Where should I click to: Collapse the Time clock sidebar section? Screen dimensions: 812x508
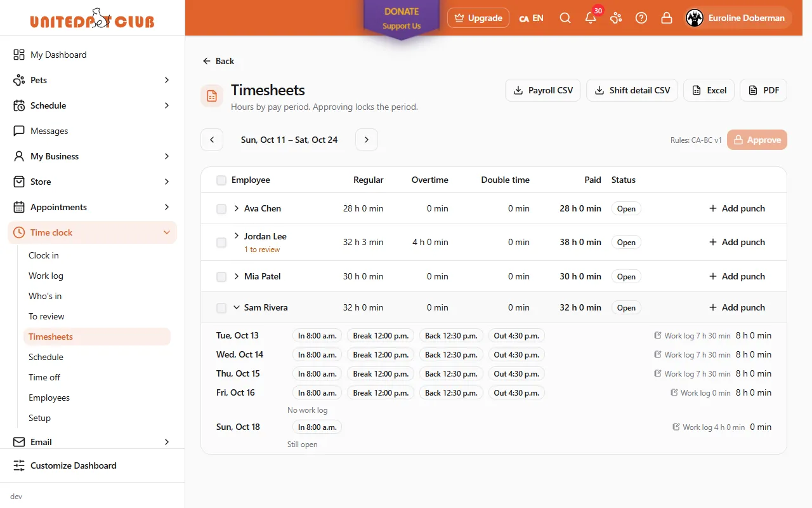pyautogui.click(x=93, y=232)
